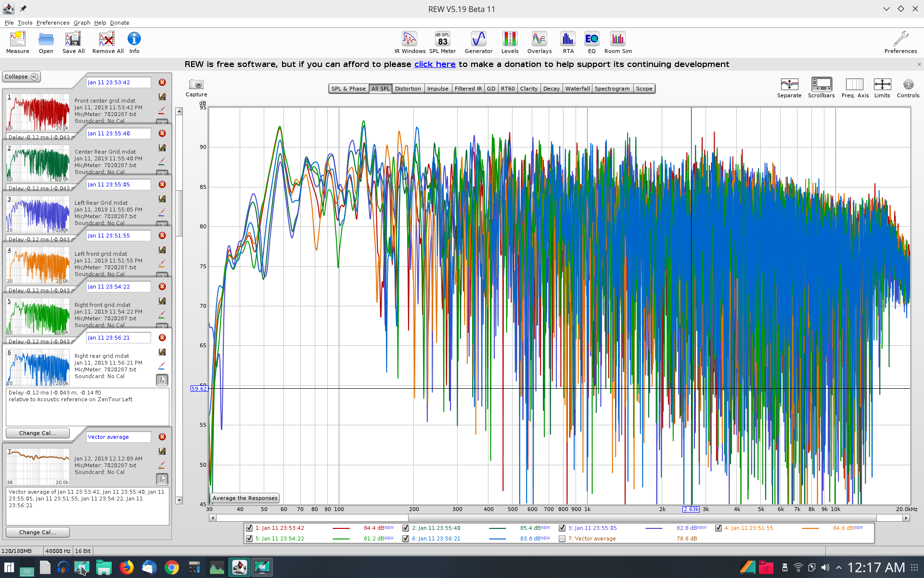Remove measurement Jan 11 23:55:40

click(x=162, y=133)
